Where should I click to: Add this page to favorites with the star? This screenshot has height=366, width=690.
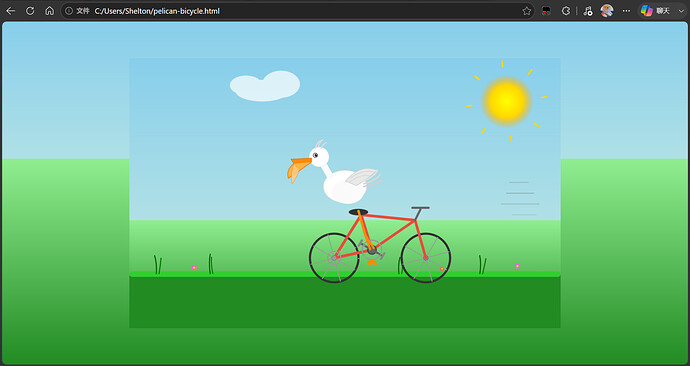pyautogui.click(x=527, y=11)
